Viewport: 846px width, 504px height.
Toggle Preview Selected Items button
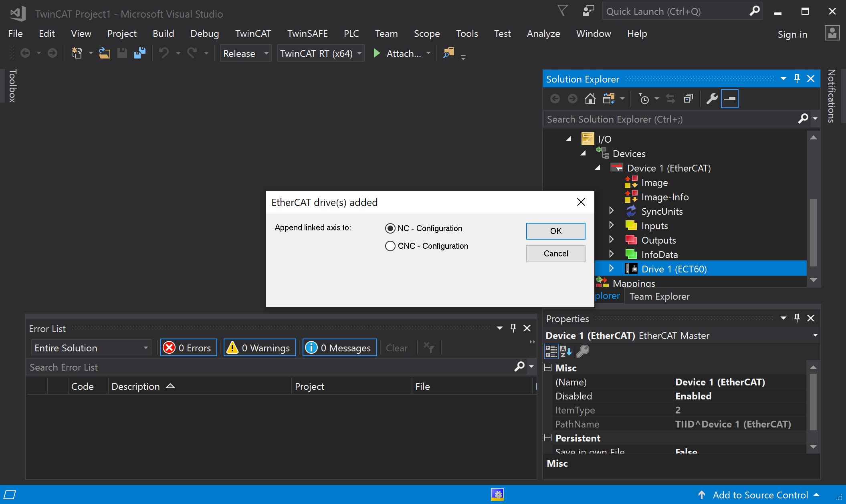[x=730, y=99]
